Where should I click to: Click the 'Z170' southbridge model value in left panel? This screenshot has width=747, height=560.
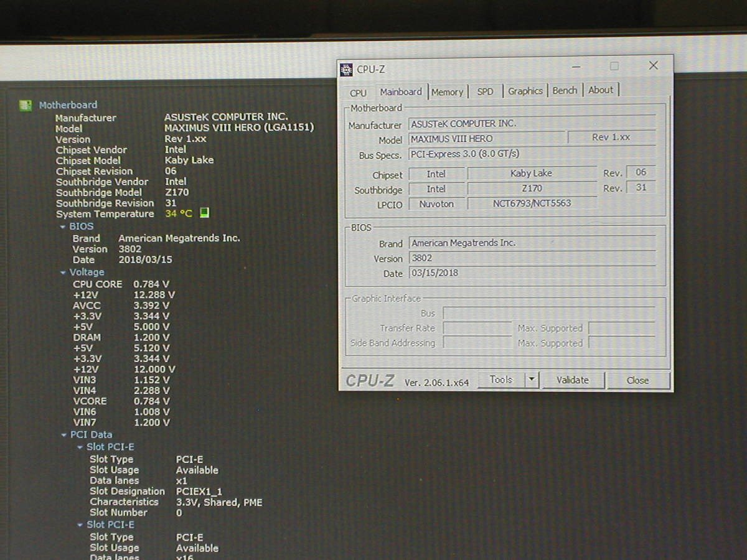point(177,192)
